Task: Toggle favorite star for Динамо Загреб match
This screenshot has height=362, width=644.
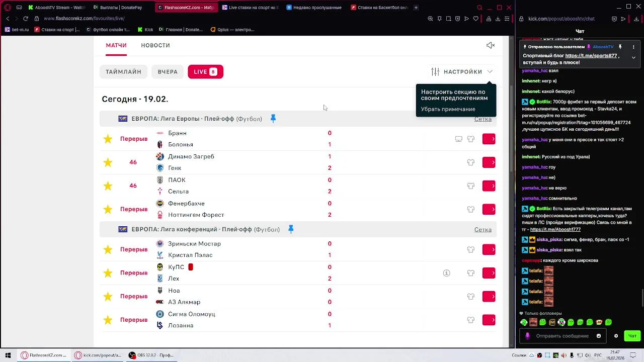Action: (x=108, y=162)
